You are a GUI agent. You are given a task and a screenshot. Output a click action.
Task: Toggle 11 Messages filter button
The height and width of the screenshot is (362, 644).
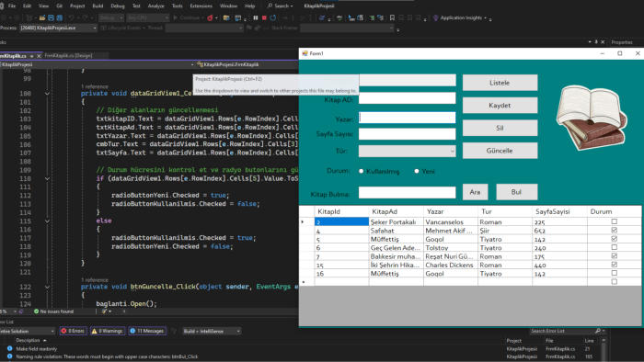click(x=147, y=331)
